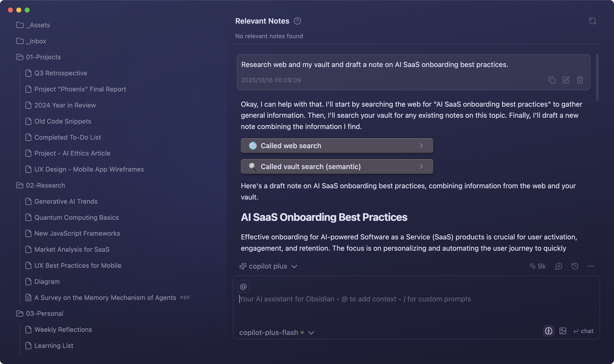Screen dimensions: 614x364
Task: Edit the user message via pencil icon
Action: pos(566,80)
